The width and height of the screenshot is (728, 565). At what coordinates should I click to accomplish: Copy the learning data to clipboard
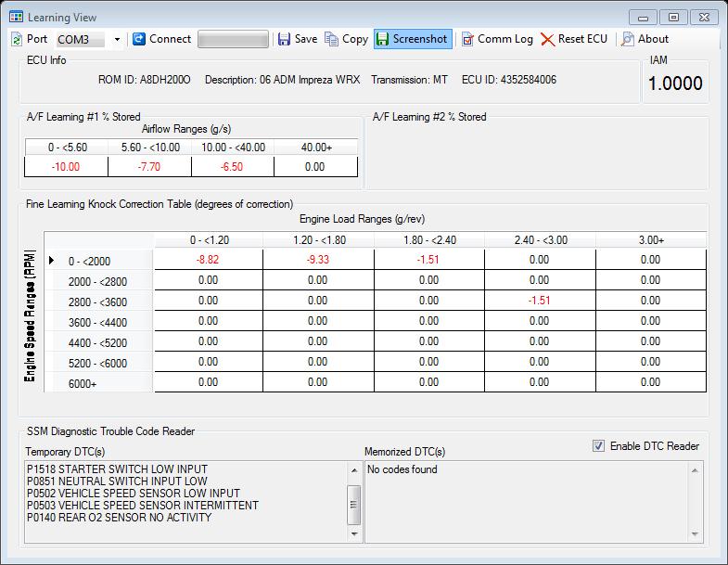pyautogui.click(x=346, y=39)
